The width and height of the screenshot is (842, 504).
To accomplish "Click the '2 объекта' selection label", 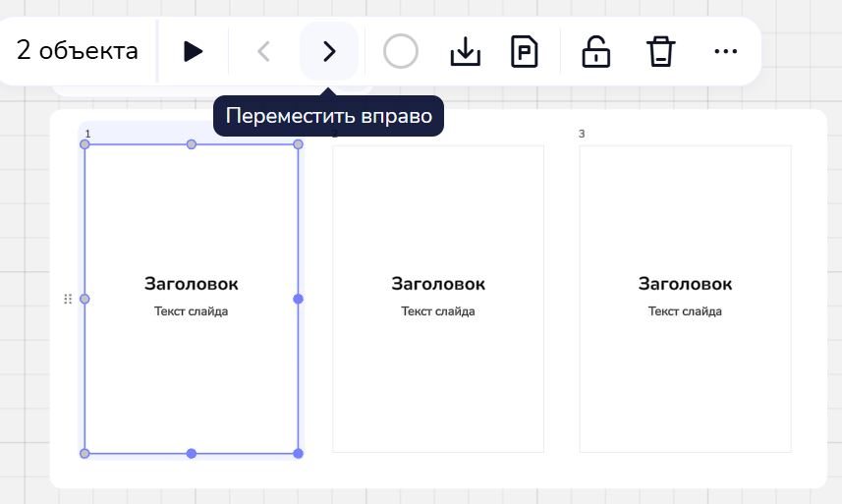I will (x=78, y=50).
